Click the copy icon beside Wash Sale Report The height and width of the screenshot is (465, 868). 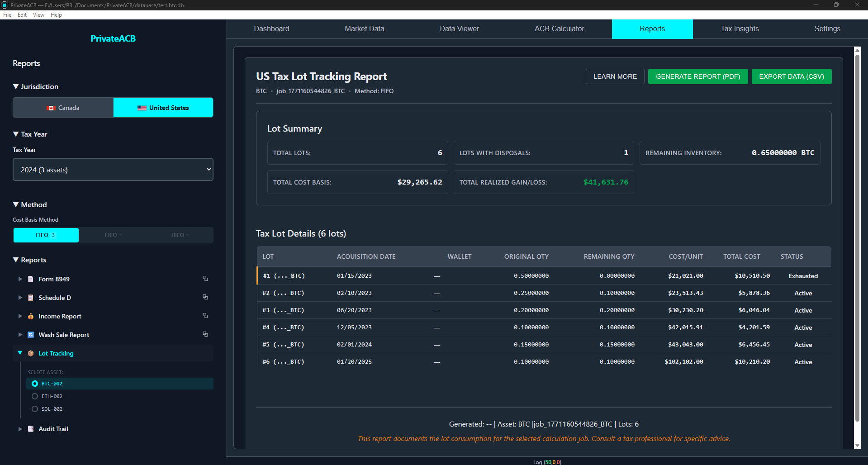click(x=205, y=334)
